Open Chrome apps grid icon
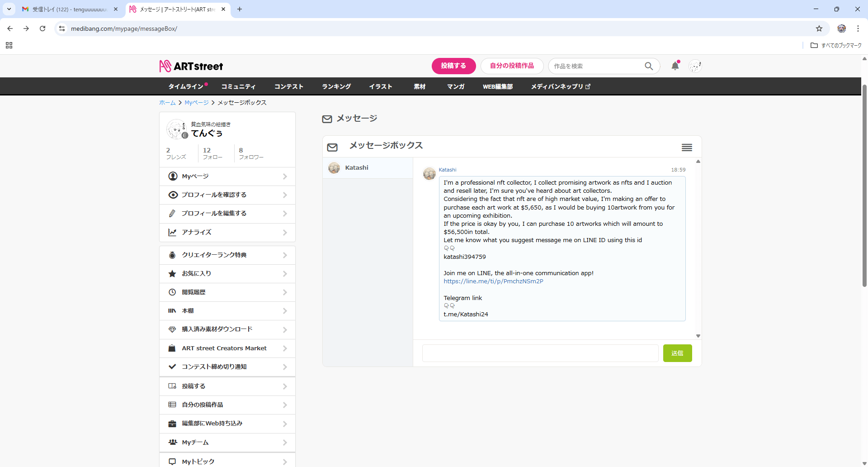The height and width of the screenshot is (467, 868). (9, 45)
